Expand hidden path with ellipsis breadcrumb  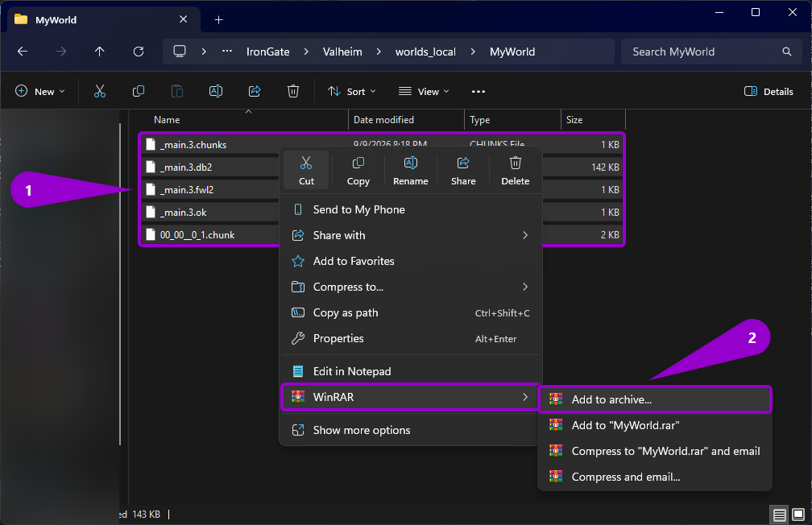click(227, 52)
